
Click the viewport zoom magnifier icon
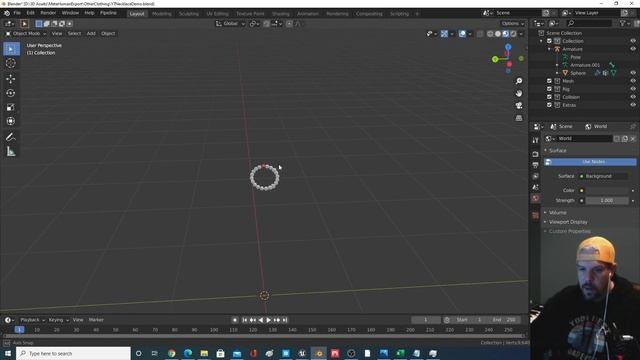click(x=519, y=81)
